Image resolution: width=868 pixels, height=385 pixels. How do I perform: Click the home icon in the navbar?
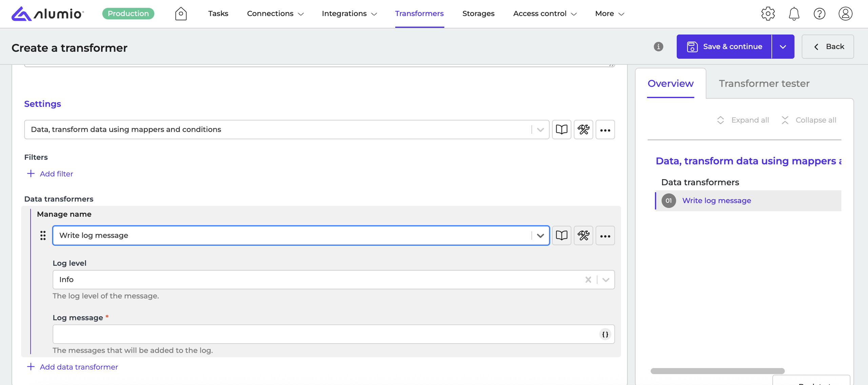click(181, 14)
